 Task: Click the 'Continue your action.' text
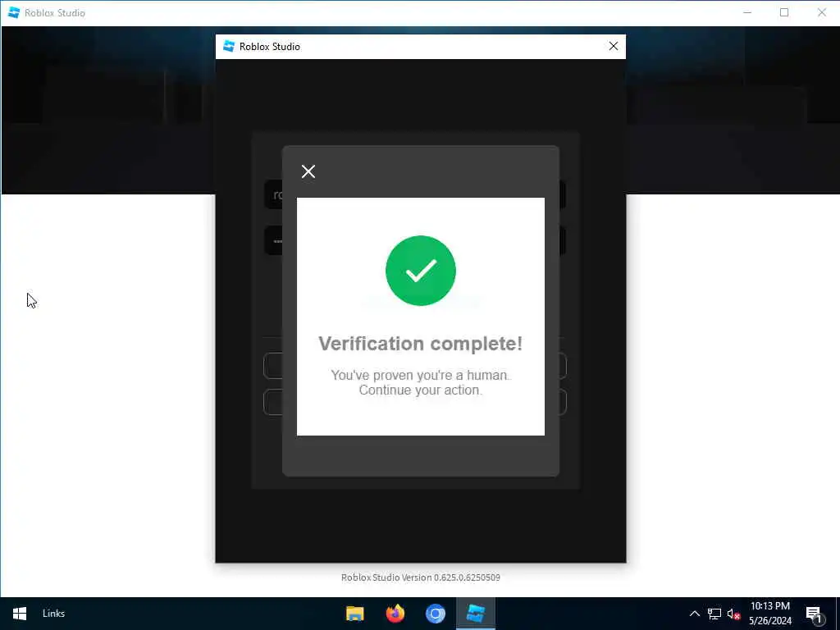[x=421, y=390]
